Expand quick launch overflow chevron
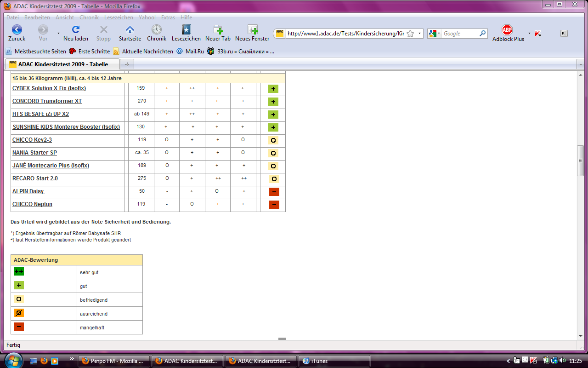This screenshot has width=588, height=368. click(72, 358)
